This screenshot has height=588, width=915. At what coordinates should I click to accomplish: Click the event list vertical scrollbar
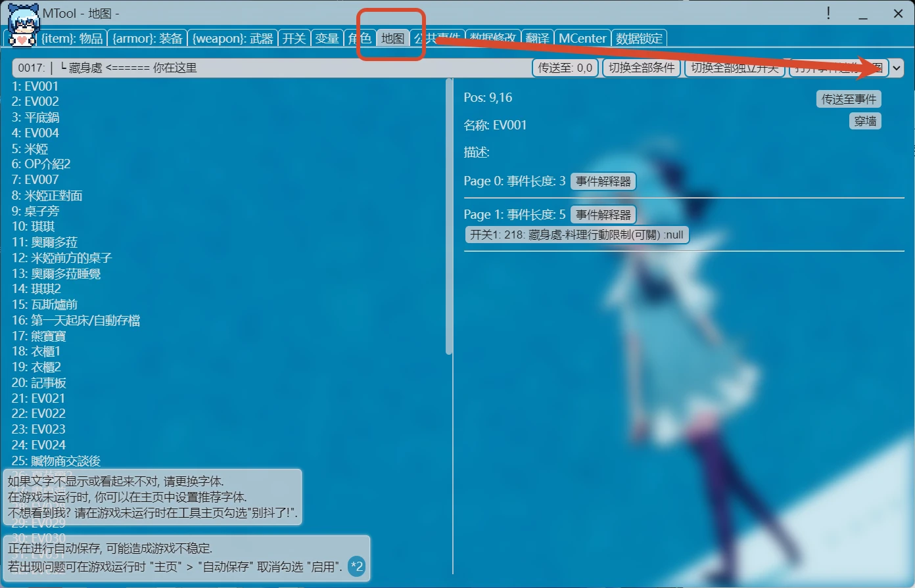449,217
